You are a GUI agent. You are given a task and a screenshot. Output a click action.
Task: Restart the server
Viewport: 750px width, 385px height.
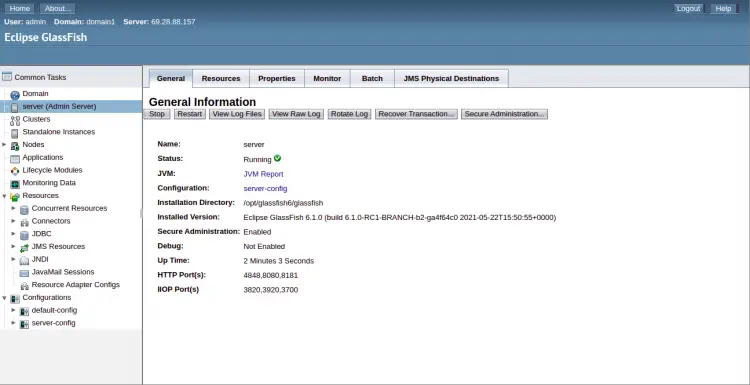[x=190, y=114]
